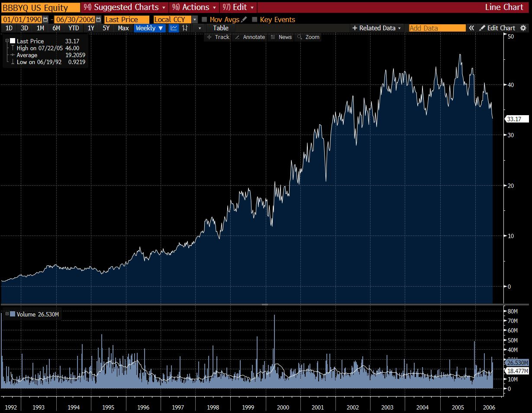Click the Add Data input field
532x413 pixels.
pos(437,28)
